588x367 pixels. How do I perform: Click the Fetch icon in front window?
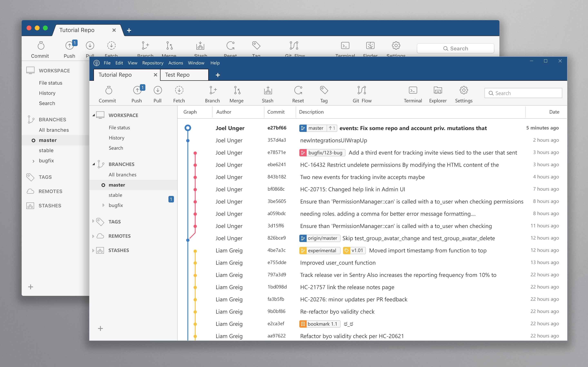(179, 91)
